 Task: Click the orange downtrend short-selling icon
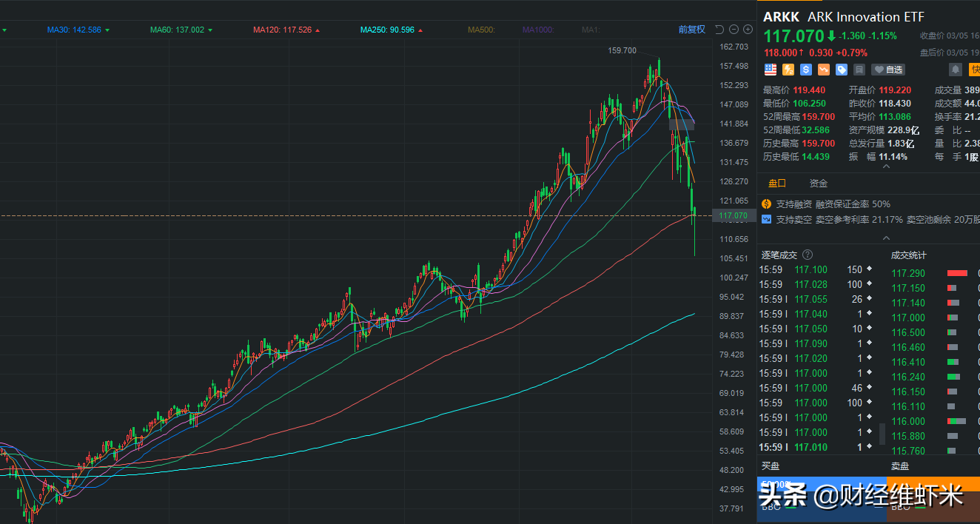pos(824,70)
